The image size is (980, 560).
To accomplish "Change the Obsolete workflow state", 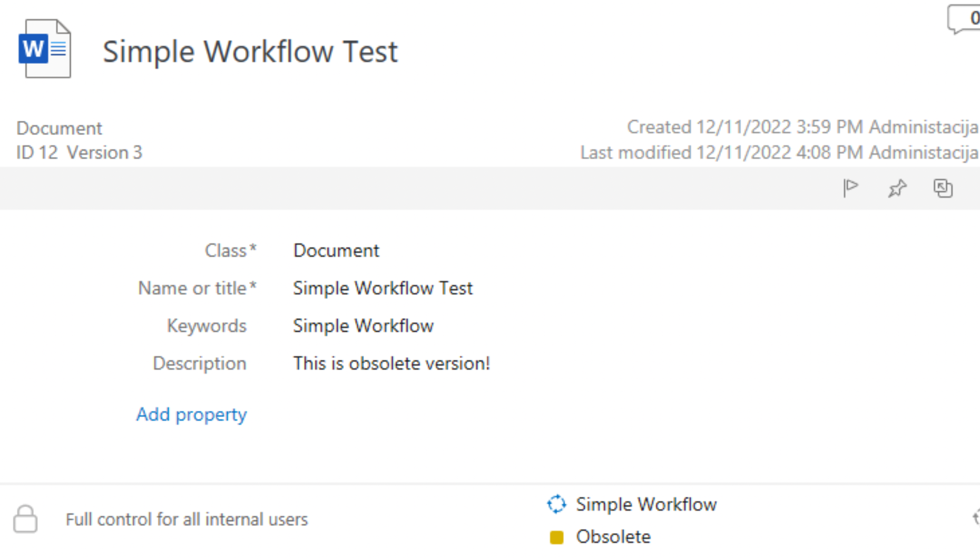I will pos(613,537).
